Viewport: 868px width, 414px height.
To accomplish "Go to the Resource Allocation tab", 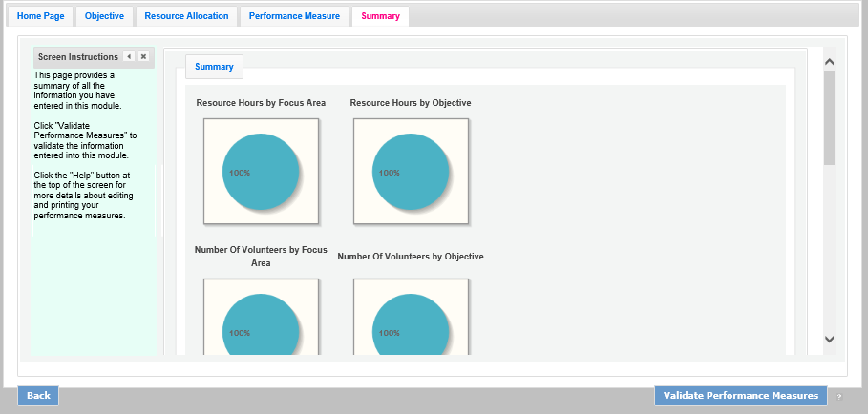I will click(186, 16).
